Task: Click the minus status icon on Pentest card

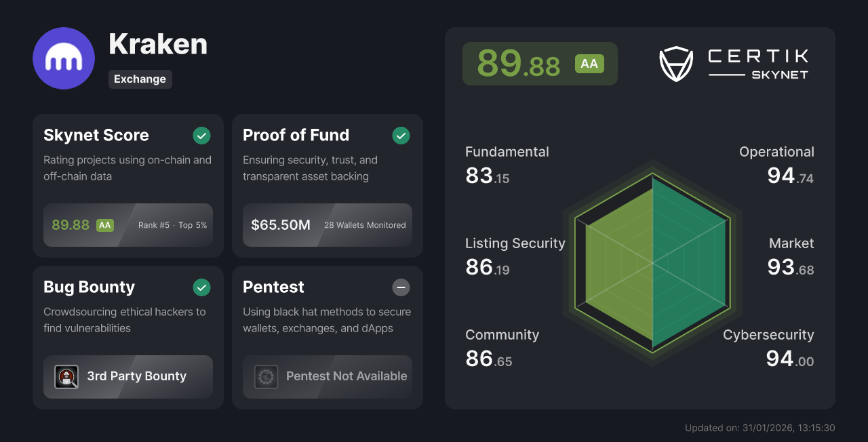Action: click(401, 287)
